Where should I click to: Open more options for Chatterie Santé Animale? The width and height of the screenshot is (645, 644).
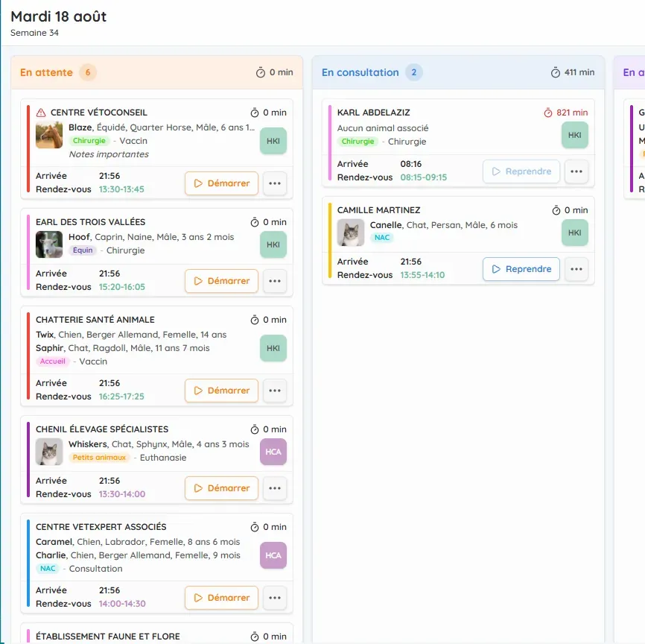tap(275, 391)
